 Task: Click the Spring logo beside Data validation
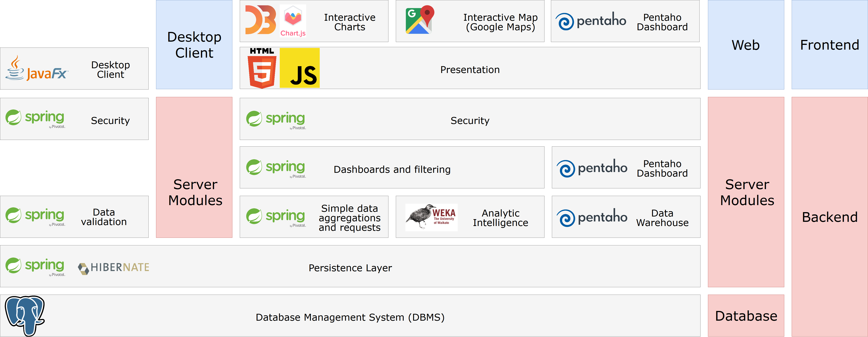point(35,216)
